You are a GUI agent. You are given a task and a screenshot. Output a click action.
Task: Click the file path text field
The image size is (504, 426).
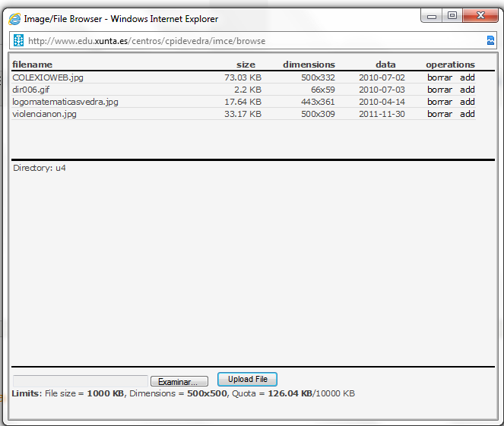(80, 380)
